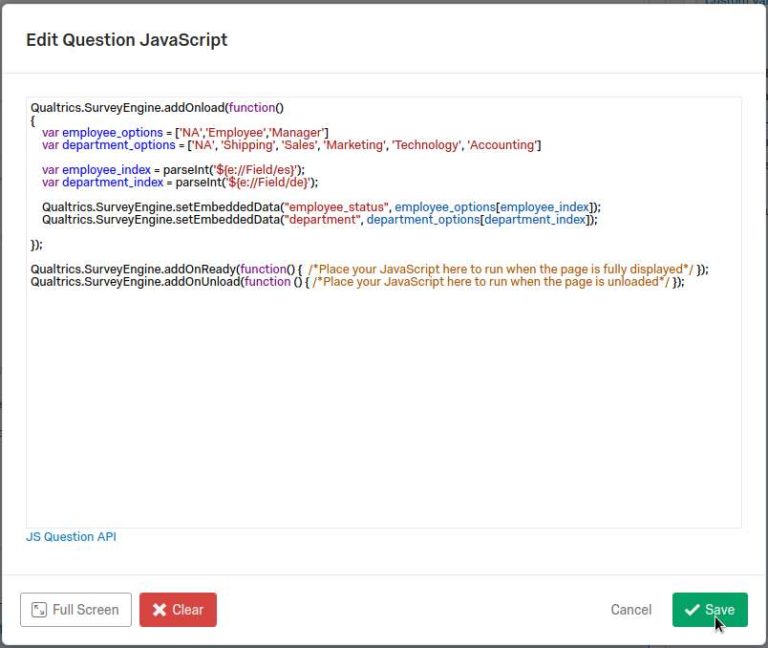Click the checkmark icon on Save
The height and width of the screenshot is (648, 768).
(x=692, y=610)
